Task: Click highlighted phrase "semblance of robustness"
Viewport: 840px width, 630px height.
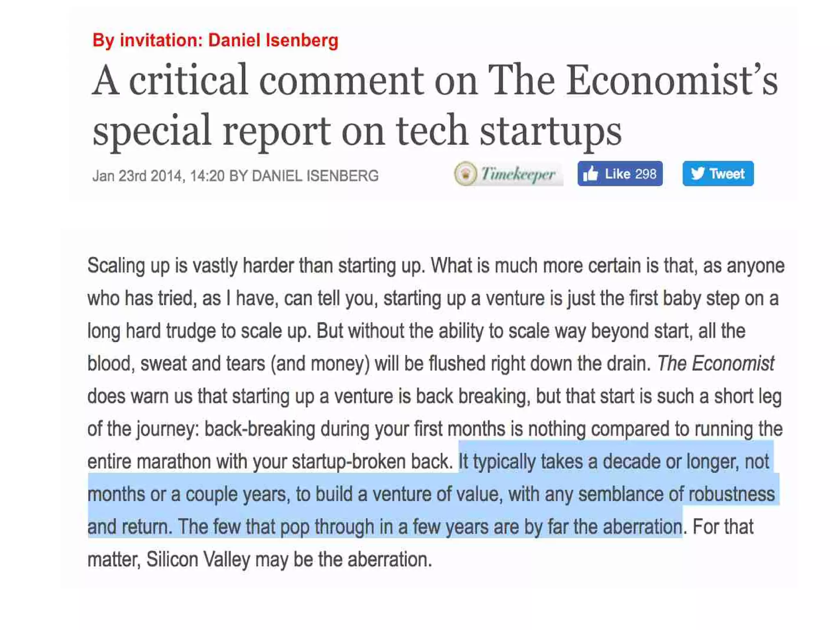Action: point(676,494)
